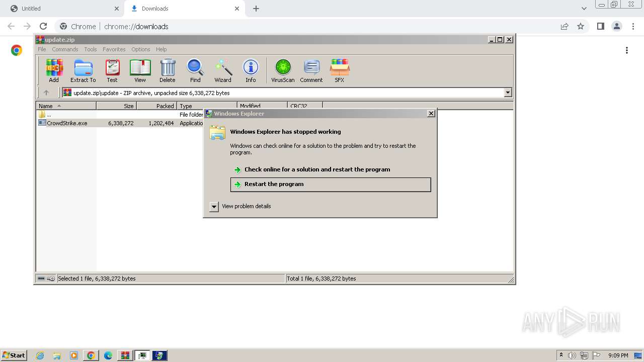644x362 pixels.
Task: Create SFX self-extracting archive
Action: (x=340, y=70)
